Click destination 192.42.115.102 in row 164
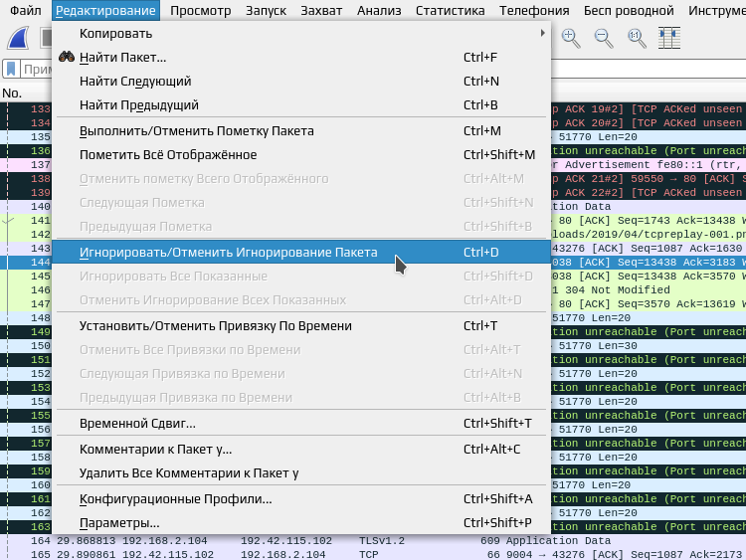Viewport: 746px width, 560px height. click(286, 541)
